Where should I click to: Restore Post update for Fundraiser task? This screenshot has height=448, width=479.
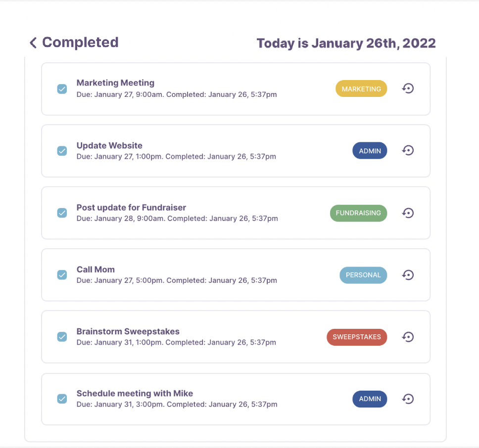408,213
